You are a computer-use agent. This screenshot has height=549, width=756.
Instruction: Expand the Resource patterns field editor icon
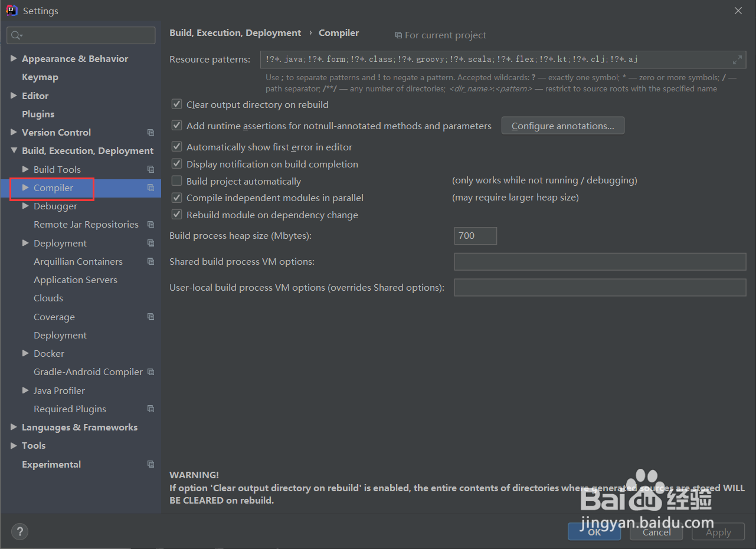click(737, 60)
